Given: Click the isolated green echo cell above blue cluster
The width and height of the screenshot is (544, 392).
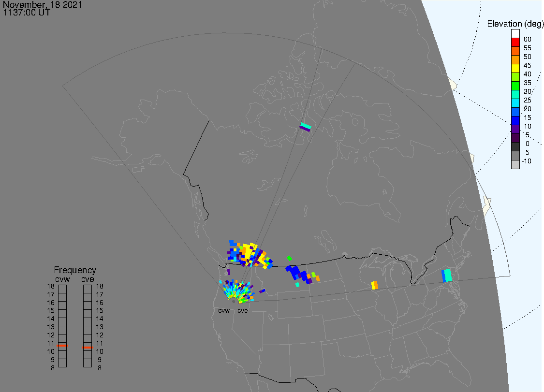Looking at the screenshot, I should click(x=289, y=258).
